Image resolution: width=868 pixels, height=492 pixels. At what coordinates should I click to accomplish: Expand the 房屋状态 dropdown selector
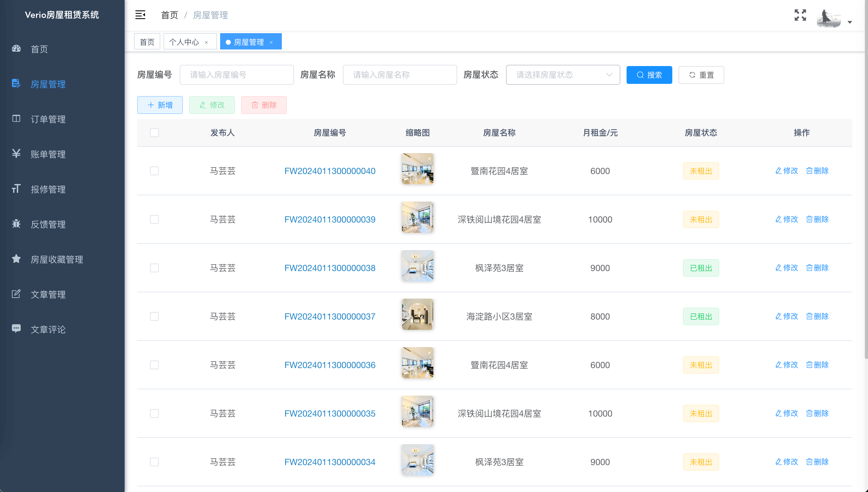pos(562,75)
